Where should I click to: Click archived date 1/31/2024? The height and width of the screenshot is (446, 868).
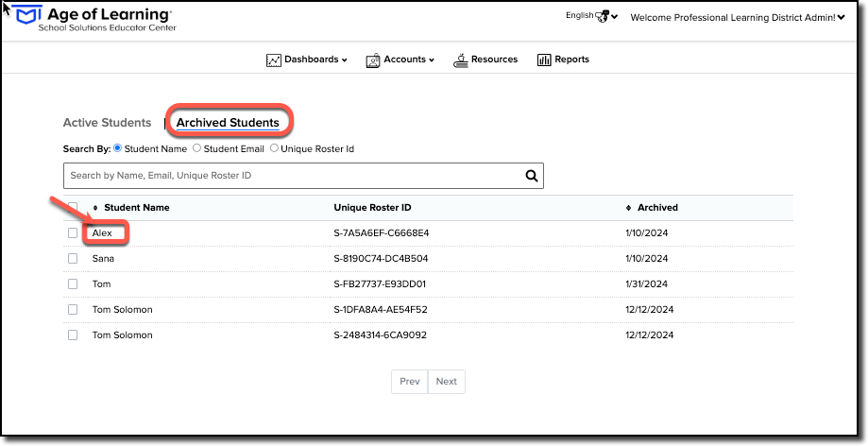pyautogui.click(x=647, y=283)
